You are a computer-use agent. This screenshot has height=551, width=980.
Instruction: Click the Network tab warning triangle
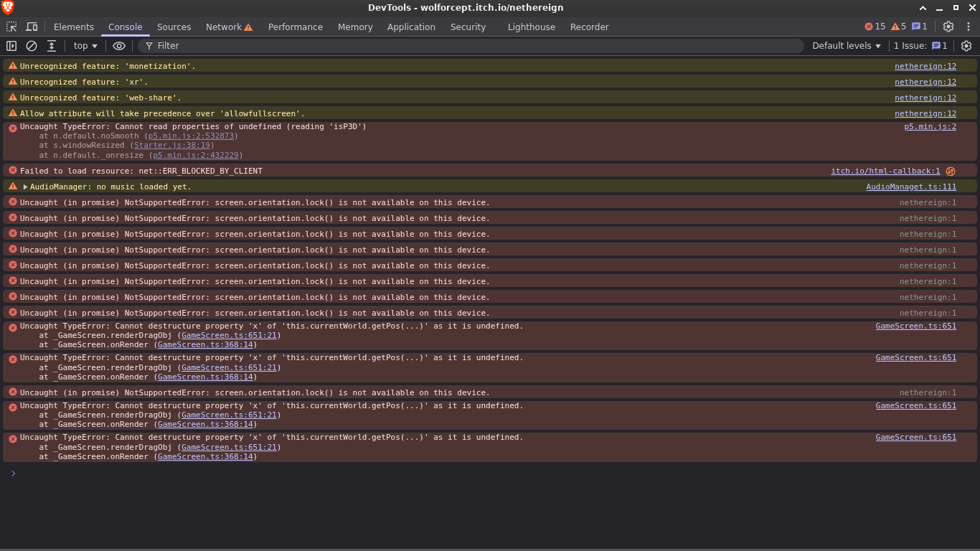(x=248, y=27)
